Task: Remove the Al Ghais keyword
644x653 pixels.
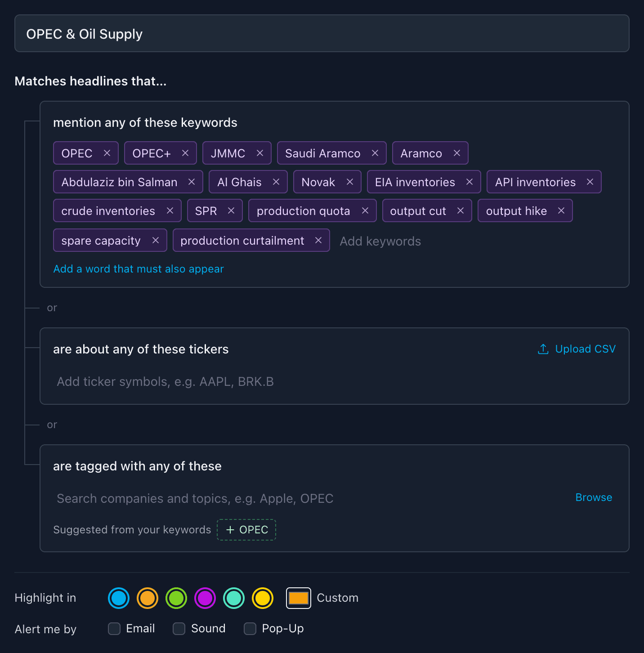Action: tap(276, 182)
